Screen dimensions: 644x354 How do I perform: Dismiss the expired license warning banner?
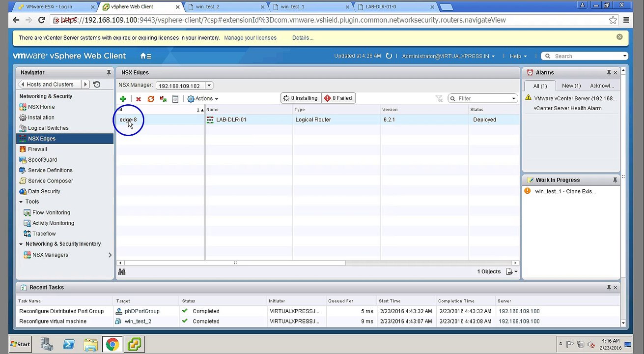[619, 37]
